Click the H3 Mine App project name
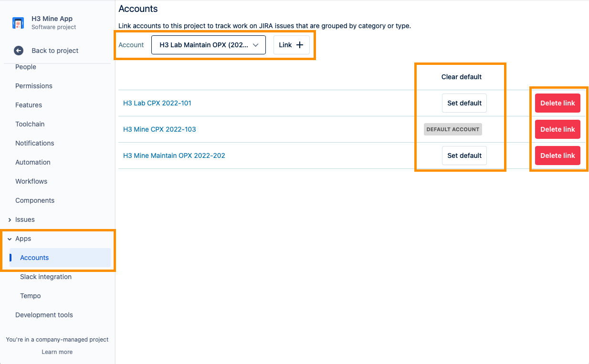The image size is (589, 364). [x=52, y=19]
